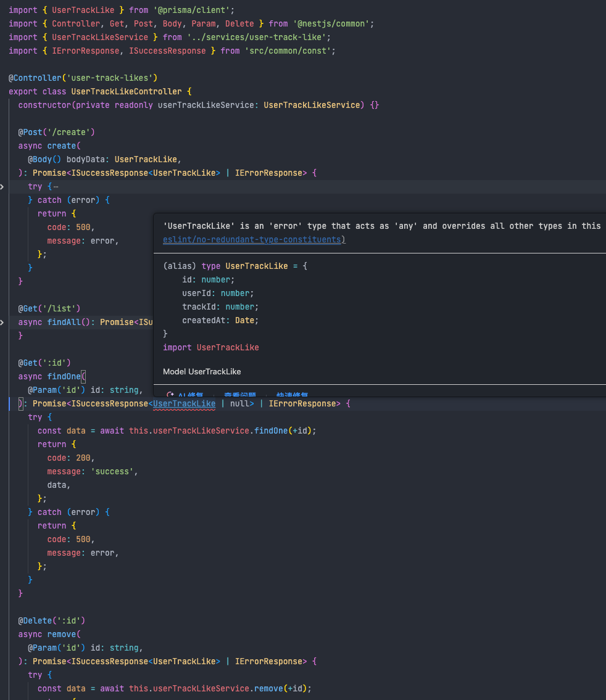Click 'null' in findOne return type
The width and height of the screenshot is (606, 700).
pyautogui.click(x=239, y=403)
